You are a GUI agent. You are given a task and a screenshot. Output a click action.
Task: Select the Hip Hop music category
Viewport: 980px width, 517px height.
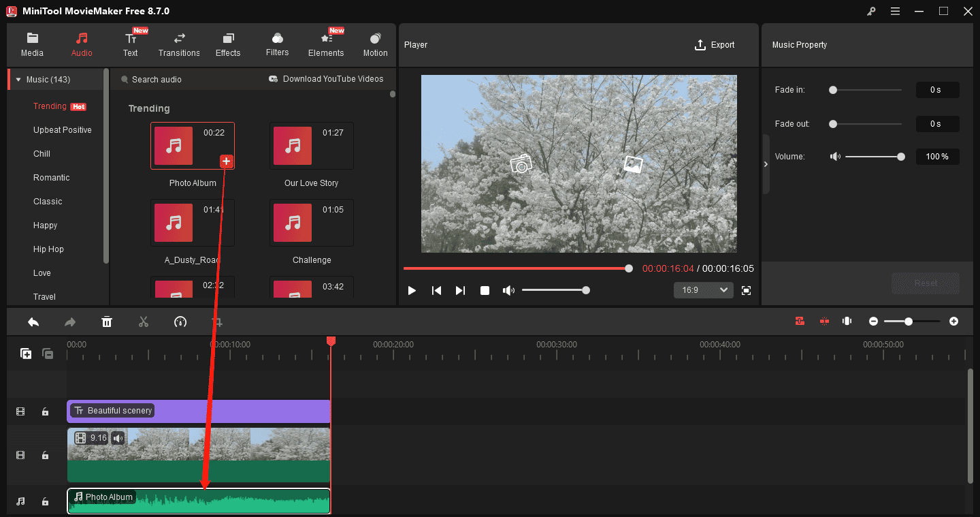coord(48,249)
